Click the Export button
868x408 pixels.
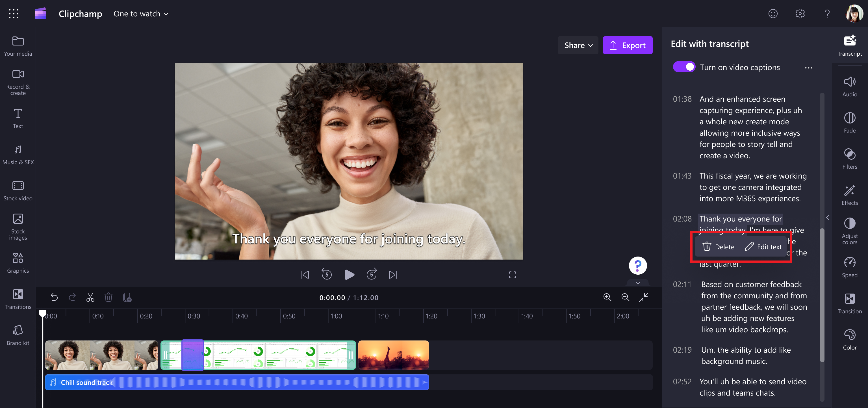tap(628, 45)
